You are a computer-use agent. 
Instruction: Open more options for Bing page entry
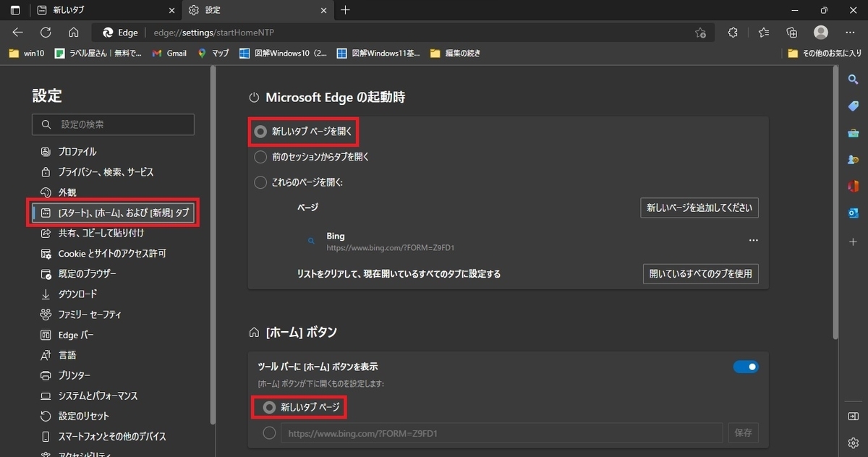[x=753, y=240]
